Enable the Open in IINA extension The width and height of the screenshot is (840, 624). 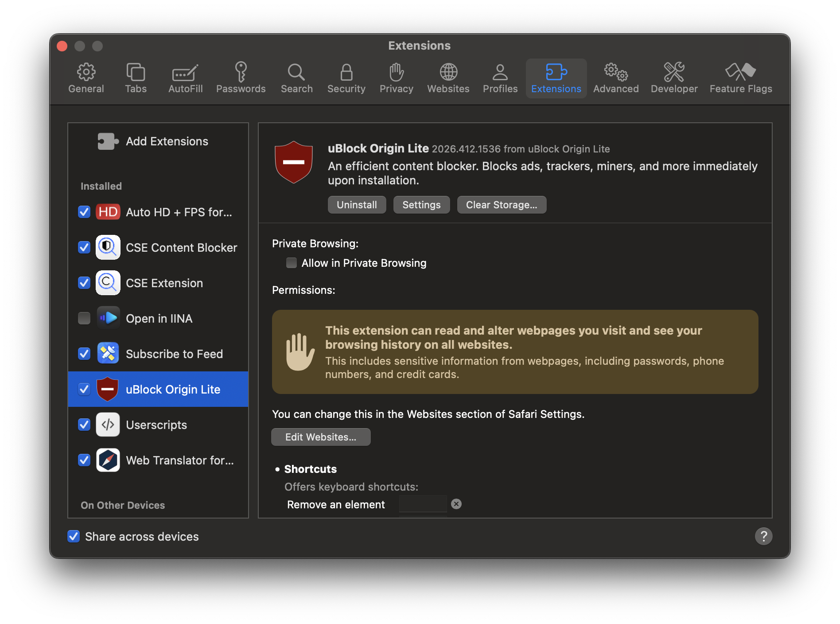84,318
